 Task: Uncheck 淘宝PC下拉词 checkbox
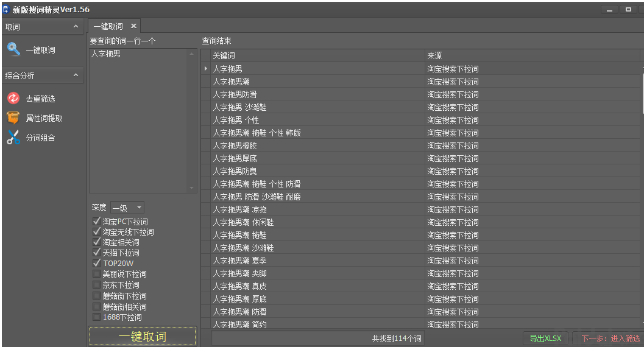tap(96, 221)
